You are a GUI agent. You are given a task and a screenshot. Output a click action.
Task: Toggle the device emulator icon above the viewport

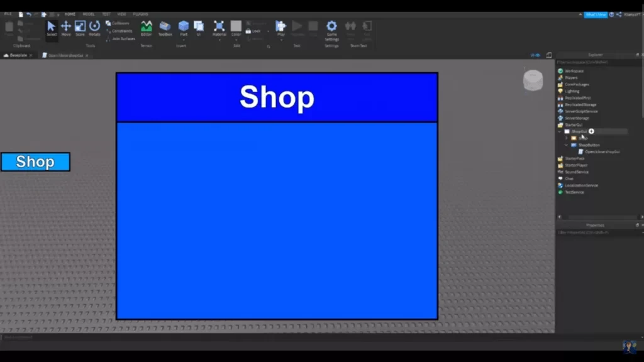pyautogui.click(x=549, y=55)
